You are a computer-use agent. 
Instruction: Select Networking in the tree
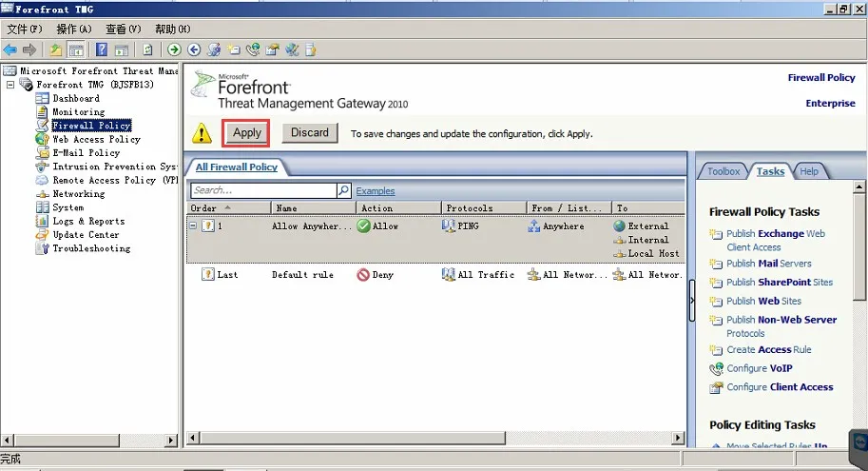(79, 194)
